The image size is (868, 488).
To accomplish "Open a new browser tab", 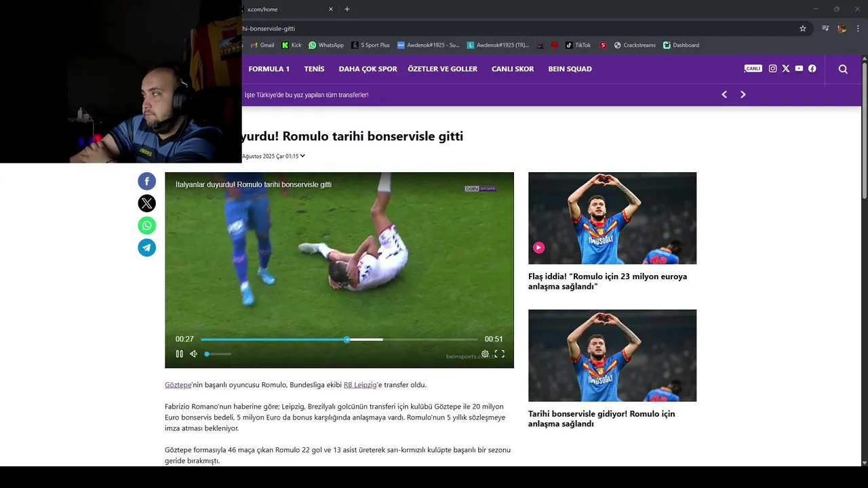I will [x=347, y=9].
